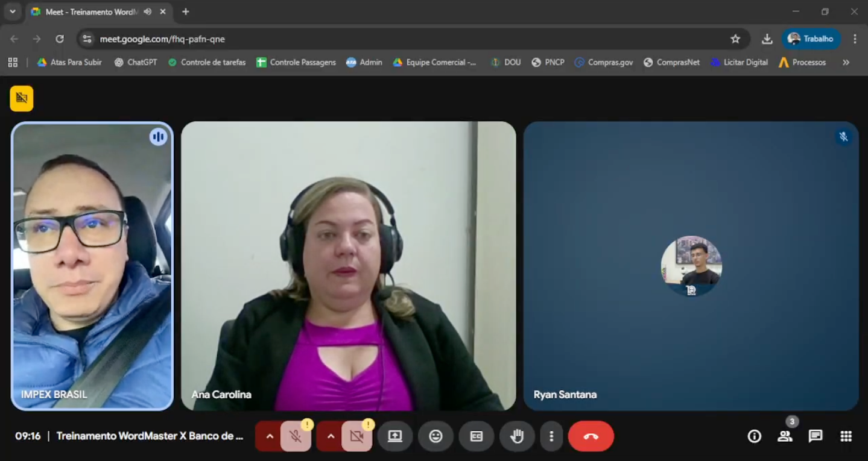Open more options three-dot menu
The height and width of the screenshot is (461, 868).
(551, 436)
